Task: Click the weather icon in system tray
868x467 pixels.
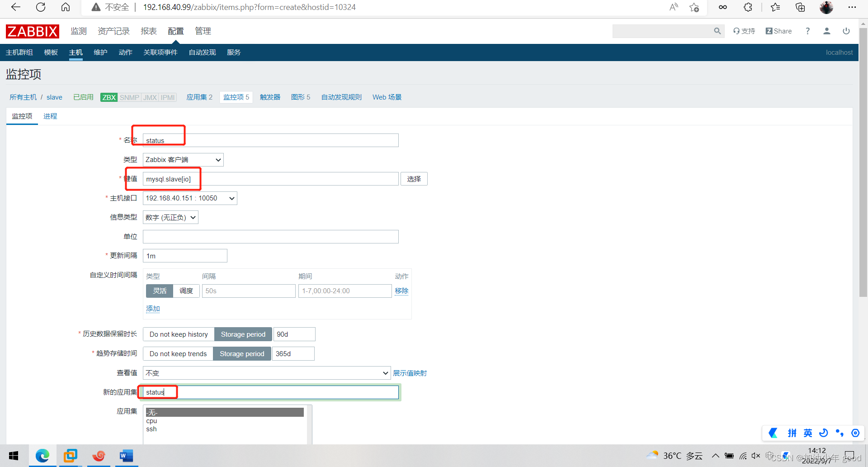Action: point(652,455)
